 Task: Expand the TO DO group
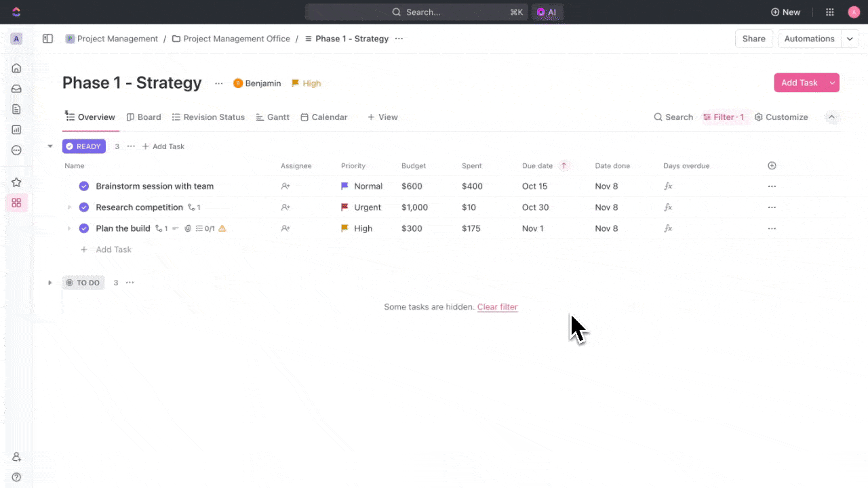point(50,283)
